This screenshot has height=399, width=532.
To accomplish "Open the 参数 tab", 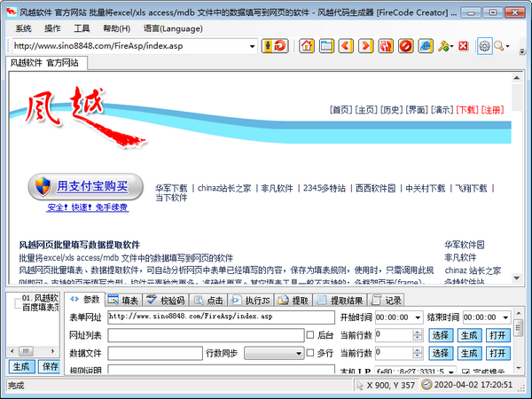I will tap(84, 300).
